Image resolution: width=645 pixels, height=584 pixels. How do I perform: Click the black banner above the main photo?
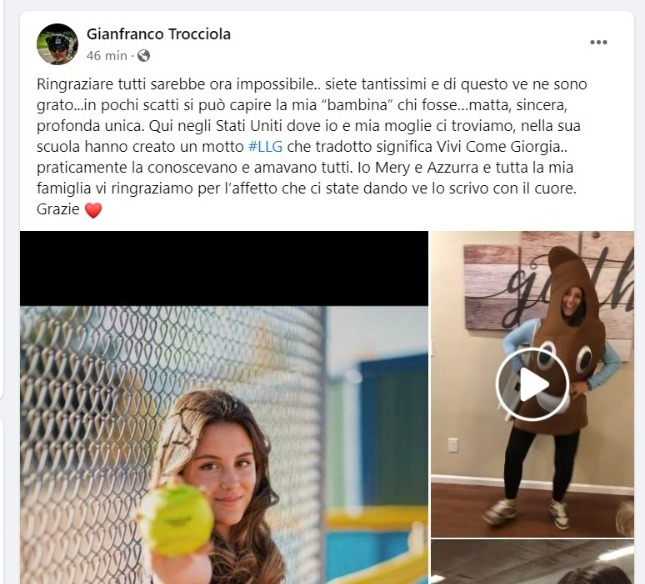224,269
